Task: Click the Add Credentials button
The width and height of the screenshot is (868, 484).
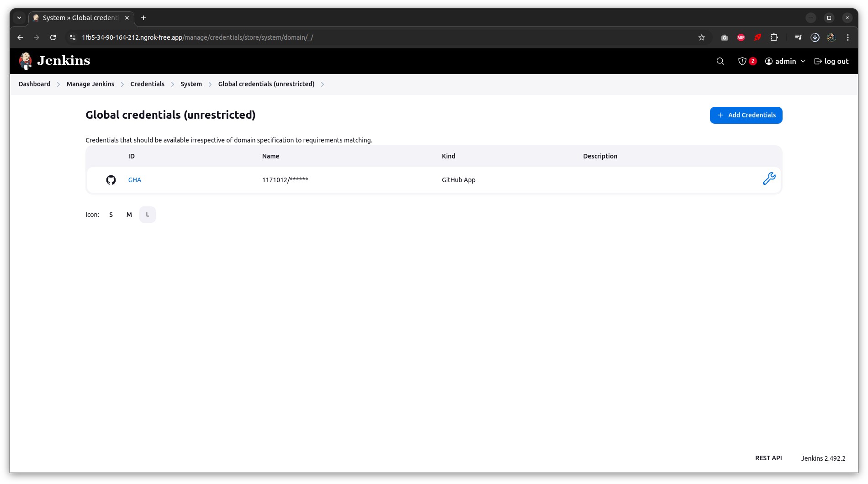Action: tap(746, 115)
